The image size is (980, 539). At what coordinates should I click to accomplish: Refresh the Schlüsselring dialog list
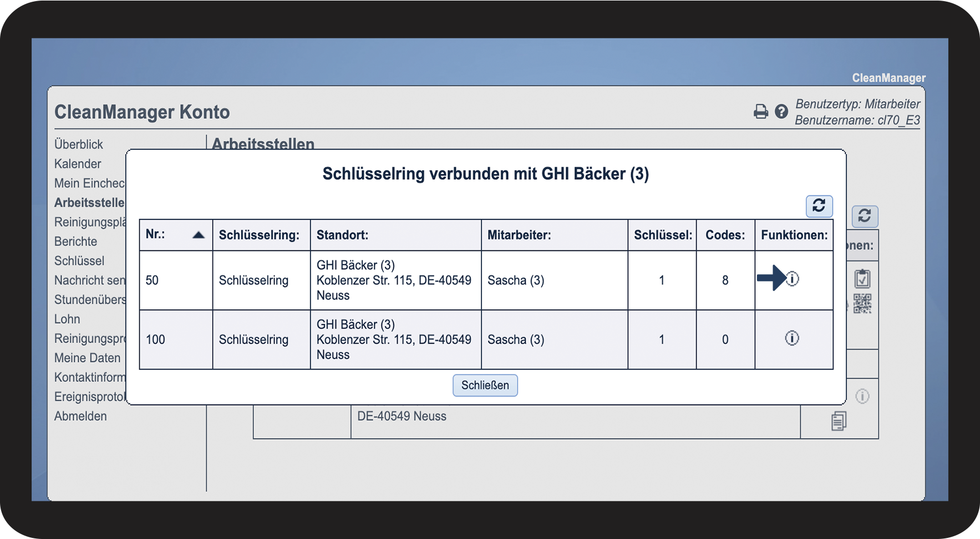[x=819, y=206]
